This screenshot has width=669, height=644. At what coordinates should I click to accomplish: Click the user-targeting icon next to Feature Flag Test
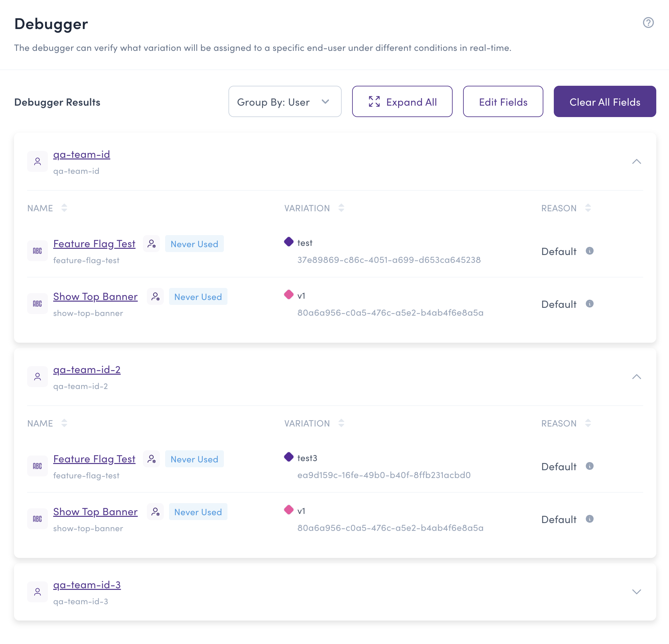pyautogui.click(x=151, y=244)
